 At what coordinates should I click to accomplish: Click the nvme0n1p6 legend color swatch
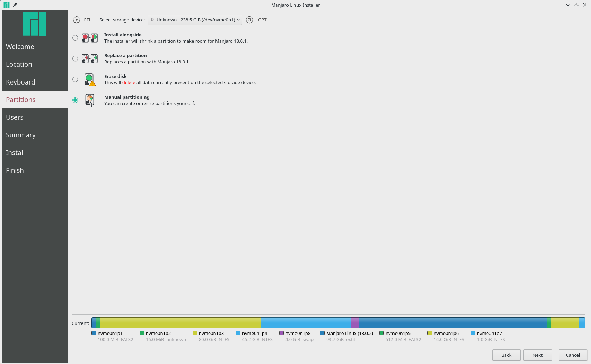tap(430, 333)
